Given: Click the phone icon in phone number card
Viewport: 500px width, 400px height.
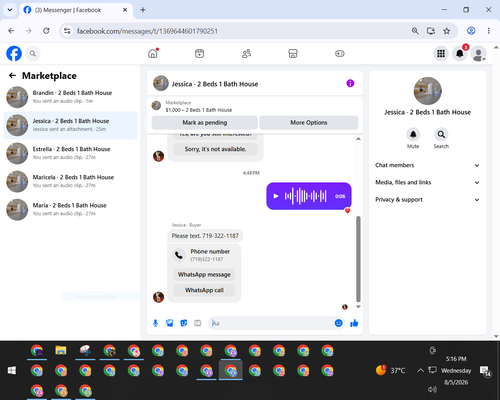Looking at the screenshot, I should click(179, 255).
